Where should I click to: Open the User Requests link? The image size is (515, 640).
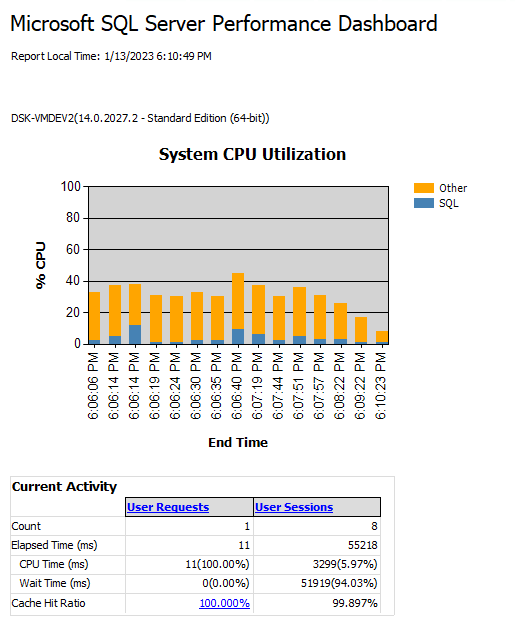point(168,507)
